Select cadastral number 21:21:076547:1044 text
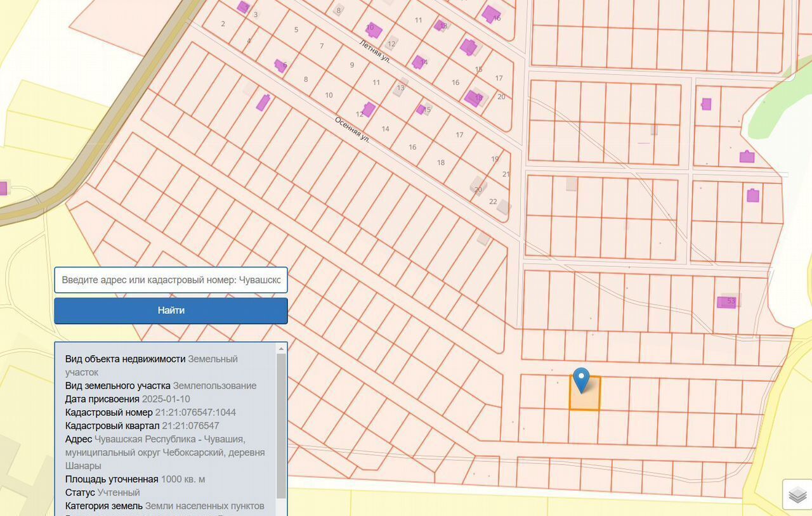The width and height of the screenshot is (812, 516). pos(195,412)
